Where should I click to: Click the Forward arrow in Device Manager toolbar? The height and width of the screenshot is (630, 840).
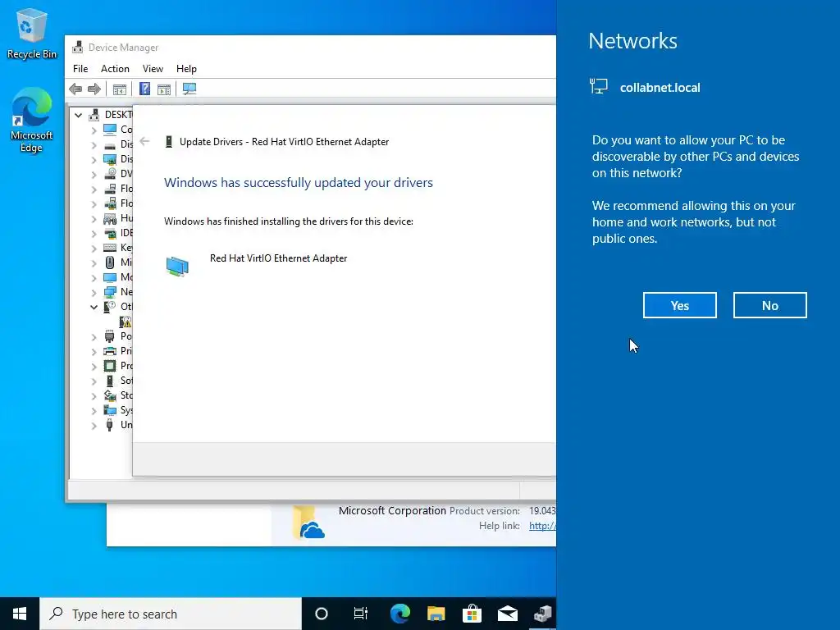click(x=94, y=89)
